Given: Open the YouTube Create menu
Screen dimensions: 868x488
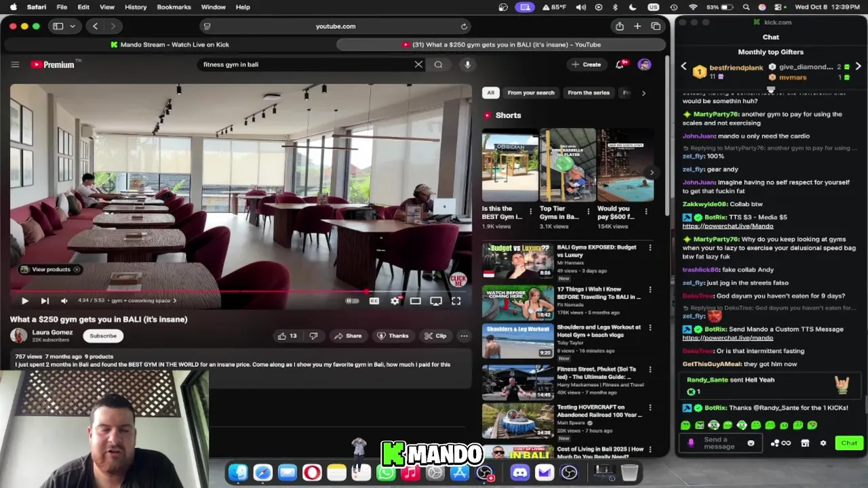Looking at the screenshot, I should point(587,64).
